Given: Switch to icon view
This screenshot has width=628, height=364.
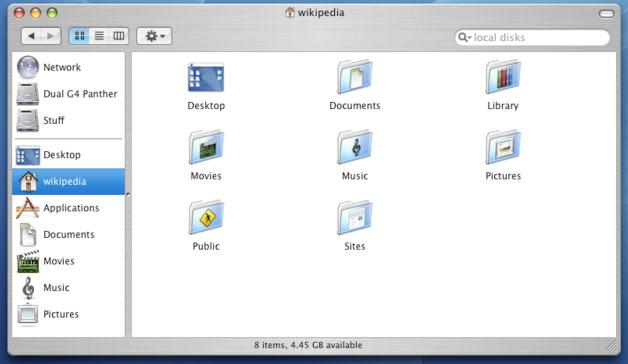Looking at the screenshot, I should 79,36.
